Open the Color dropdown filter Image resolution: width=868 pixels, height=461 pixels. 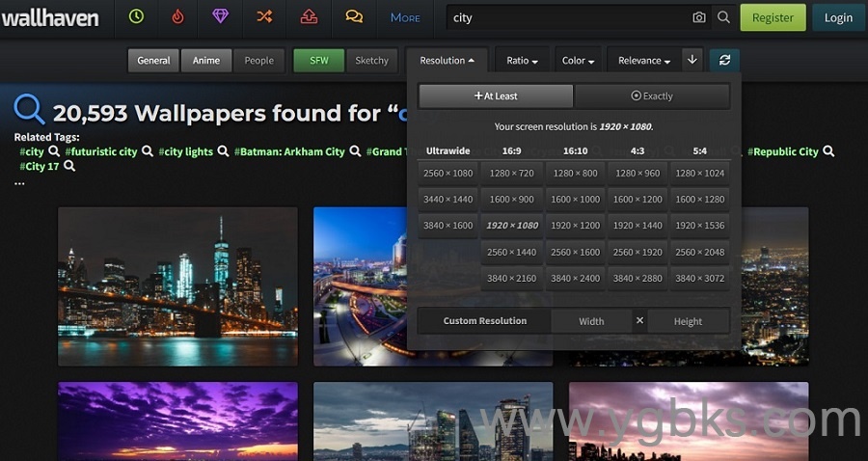pyautogui.click(x=578, y=60)
